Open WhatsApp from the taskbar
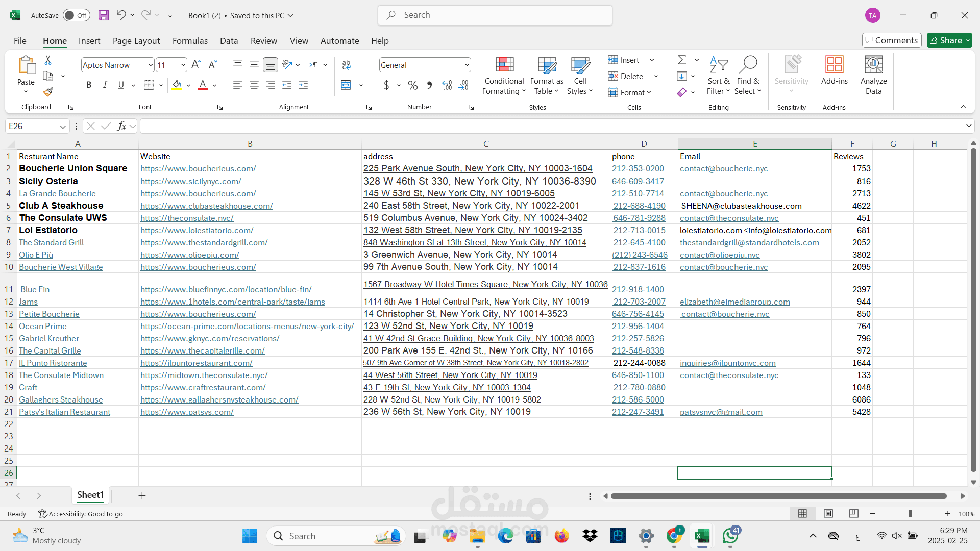Screen dimensions: 980x551 pyautogui.click(x=730, y=536)
